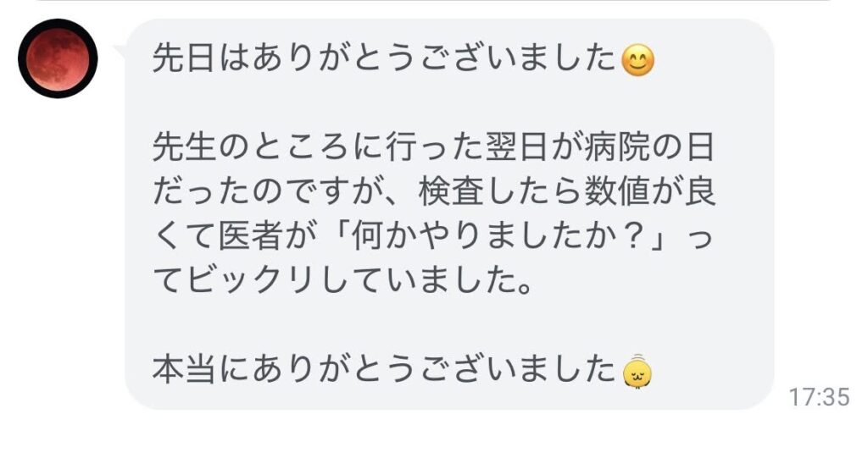Image resolution: width=868 pixels, height=453 pixels.
Task: Open the red moon profile avatar
Action: click(x=58, y=58)
